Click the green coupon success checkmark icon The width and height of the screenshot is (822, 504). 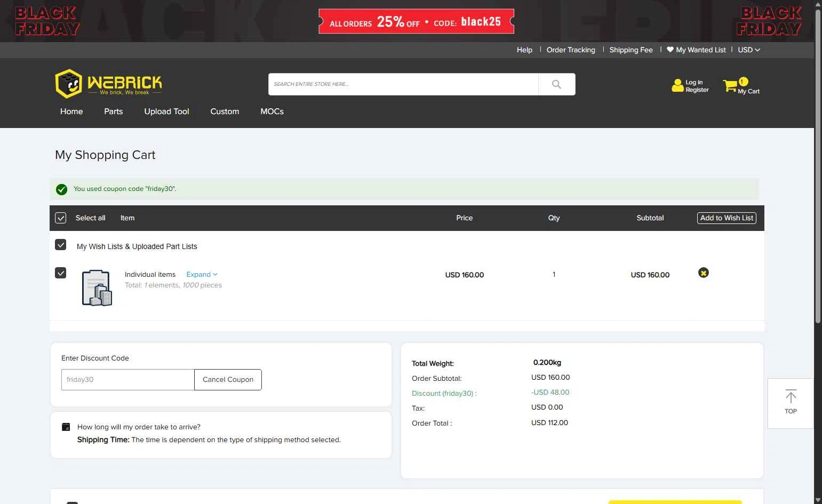(x=62, y=189)
